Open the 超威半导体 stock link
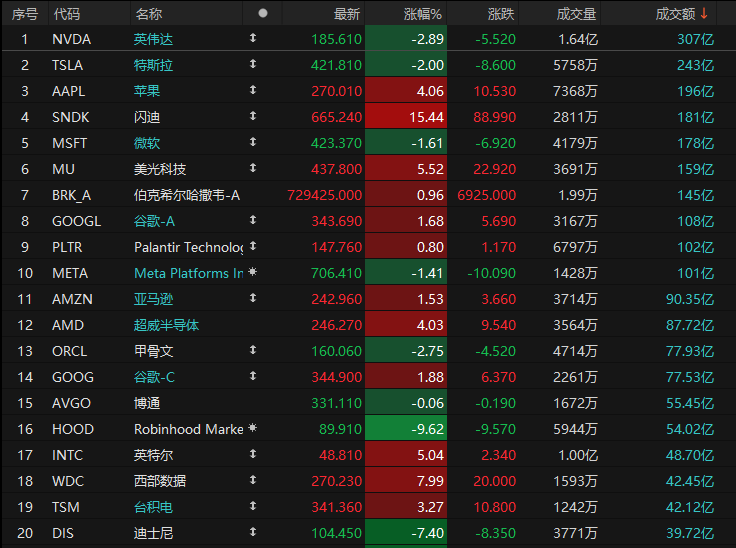The image size is (736, 548). click(166, 325)
